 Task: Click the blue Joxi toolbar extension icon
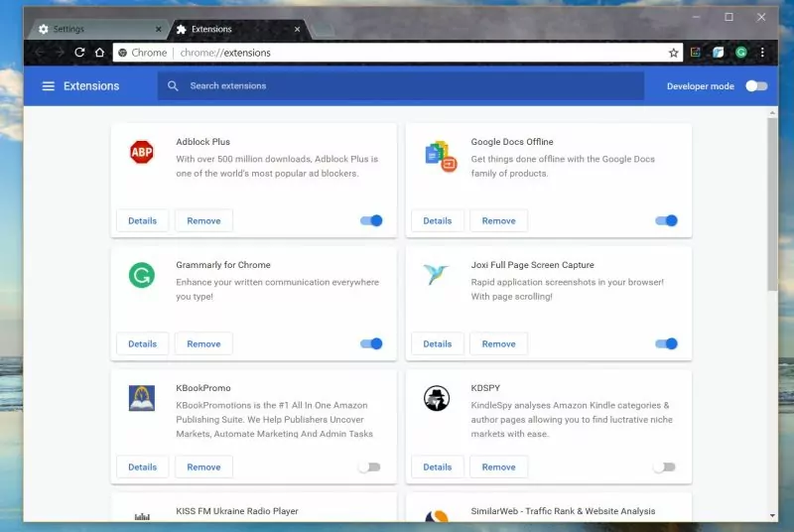(x=718, y=53)
